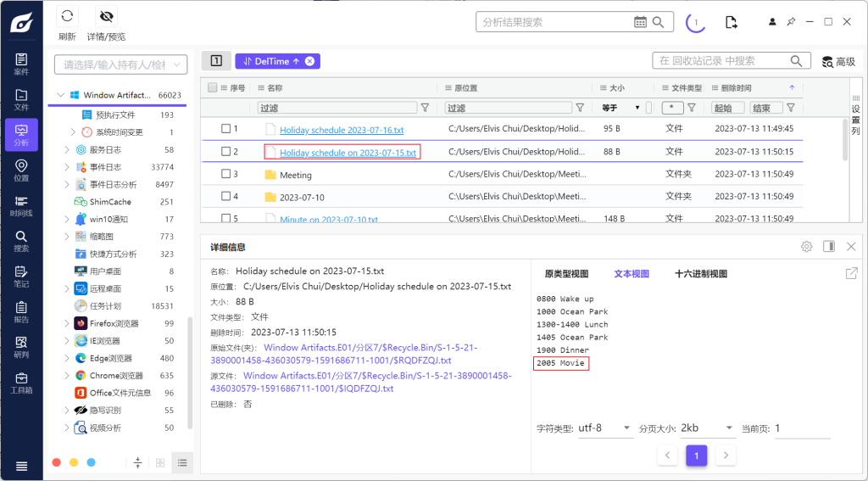Click the 高级 advanced search button

pyautogui.click(x=837, y=61)
